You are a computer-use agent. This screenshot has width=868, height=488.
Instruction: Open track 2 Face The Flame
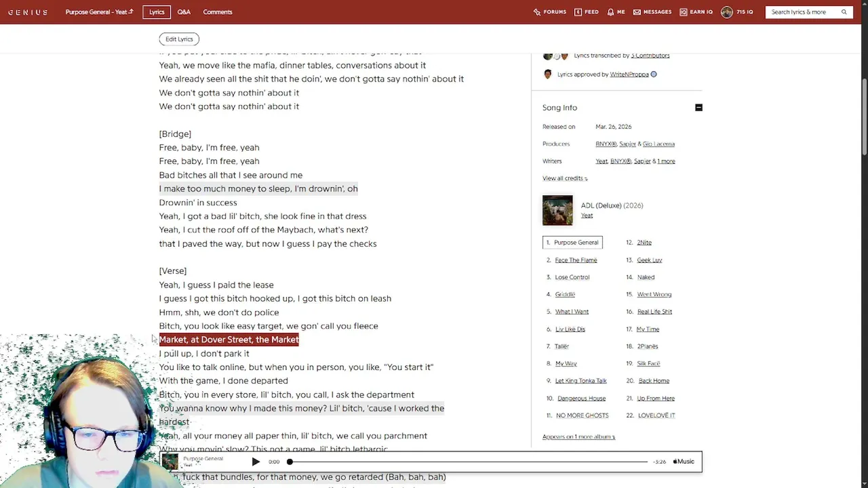click(x=576, y=260)
